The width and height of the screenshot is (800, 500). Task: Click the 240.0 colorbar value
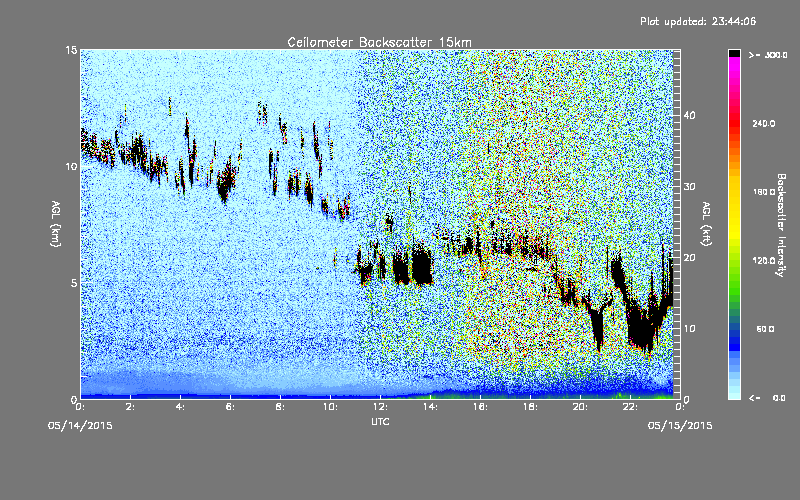coord(764,124)
